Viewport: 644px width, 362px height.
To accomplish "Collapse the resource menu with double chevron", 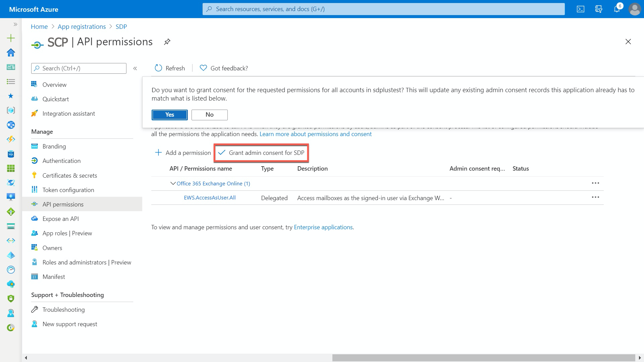I will (135, 68).
